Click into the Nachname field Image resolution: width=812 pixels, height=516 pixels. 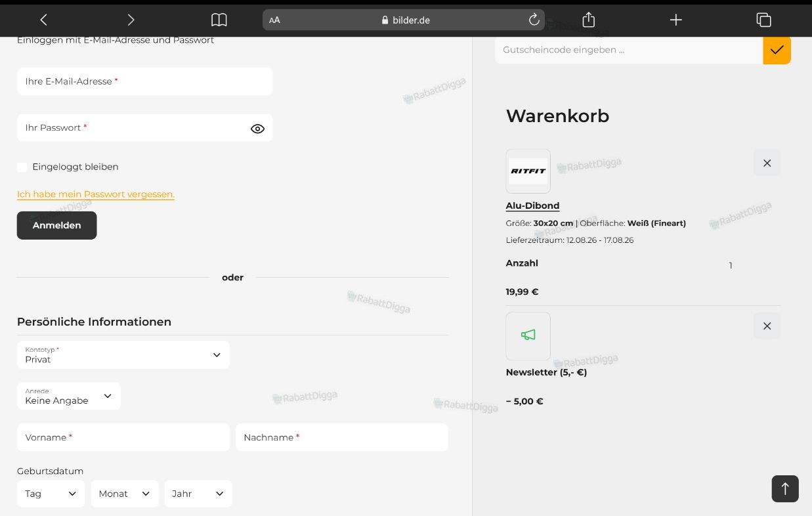click(x=342, y=437)
